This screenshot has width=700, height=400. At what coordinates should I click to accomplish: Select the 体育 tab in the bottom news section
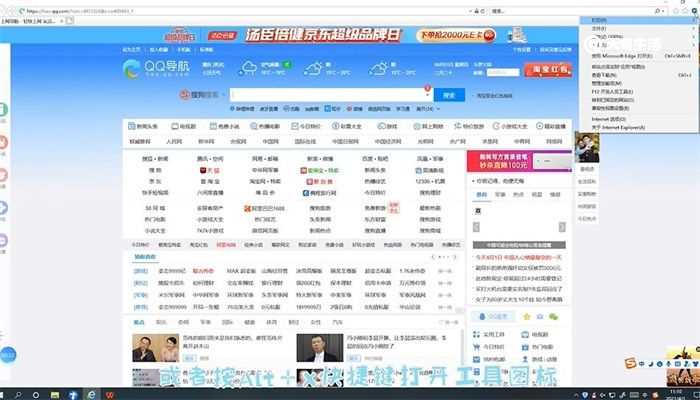pos(271,322)
